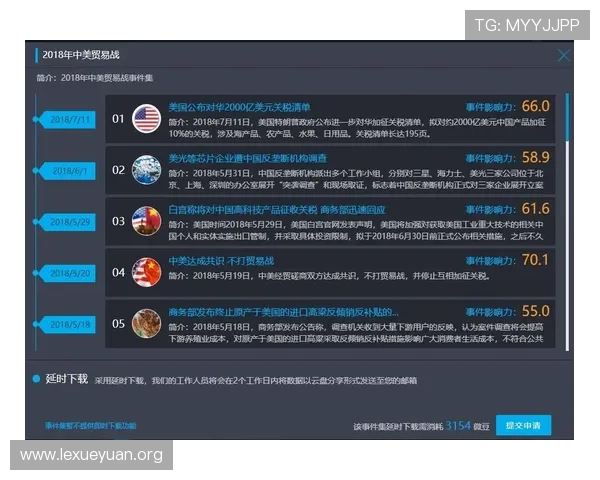This screenshot has height=480, width=600.
Task: Open the flags thumbnail for event 03
Action: pyautogui.click(x=146, y=221)
